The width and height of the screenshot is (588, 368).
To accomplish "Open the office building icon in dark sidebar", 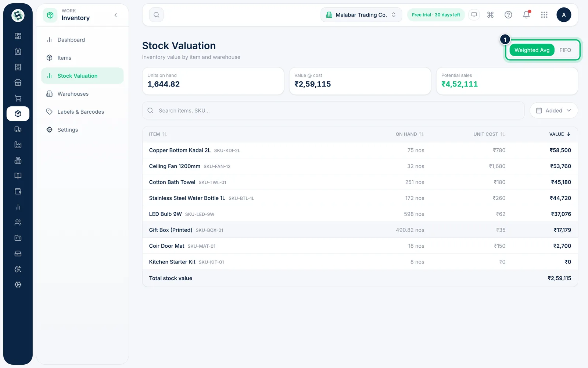I will point(18,160).
